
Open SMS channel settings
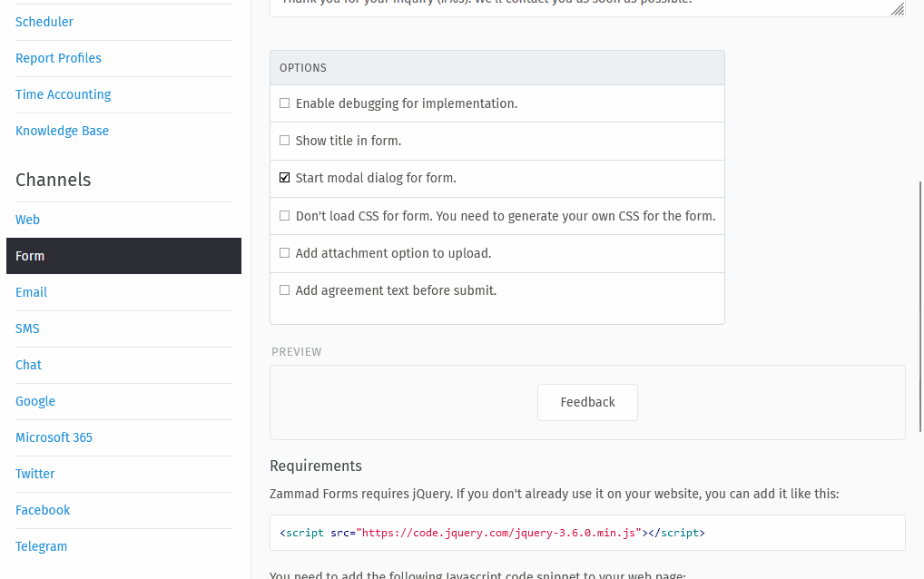point(27,329)
